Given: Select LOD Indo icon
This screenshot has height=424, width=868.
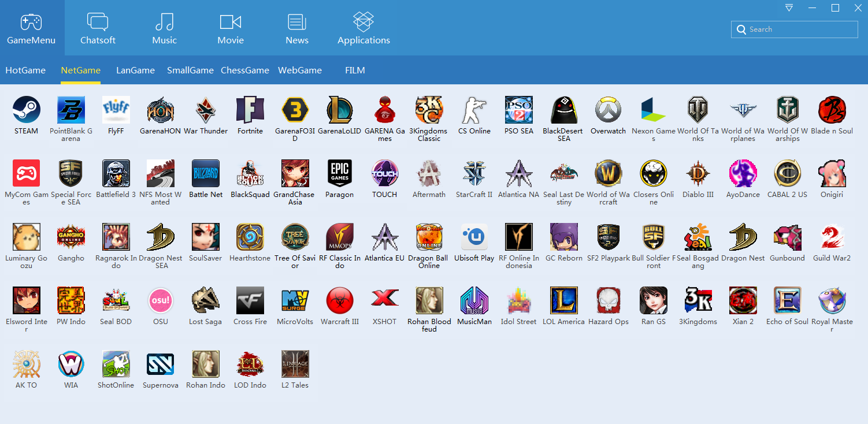Looking at the screenshot, I should [250, 364].
